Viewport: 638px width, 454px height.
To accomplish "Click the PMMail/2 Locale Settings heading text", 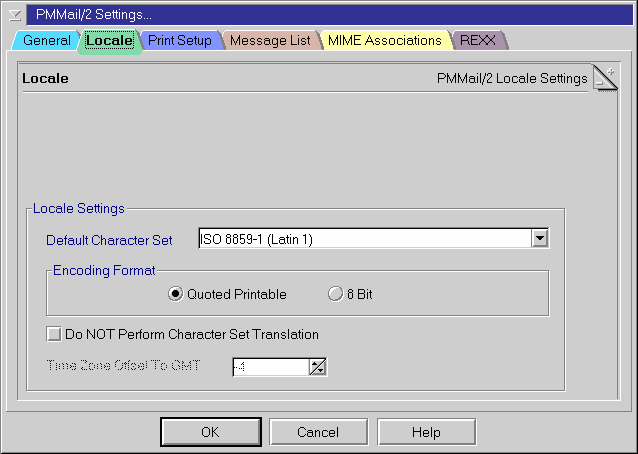I will tap(512, 78).
